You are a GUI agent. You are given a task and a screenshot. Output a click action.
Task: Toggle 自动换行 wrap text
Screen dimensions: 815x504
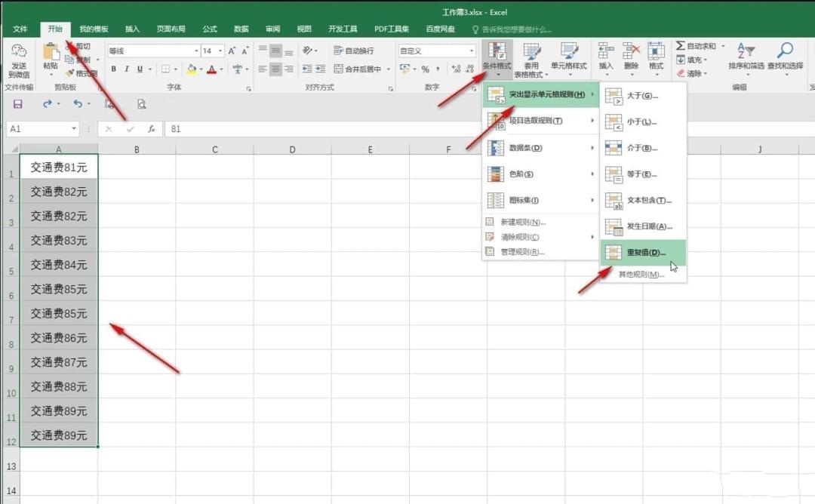point(354,51)
